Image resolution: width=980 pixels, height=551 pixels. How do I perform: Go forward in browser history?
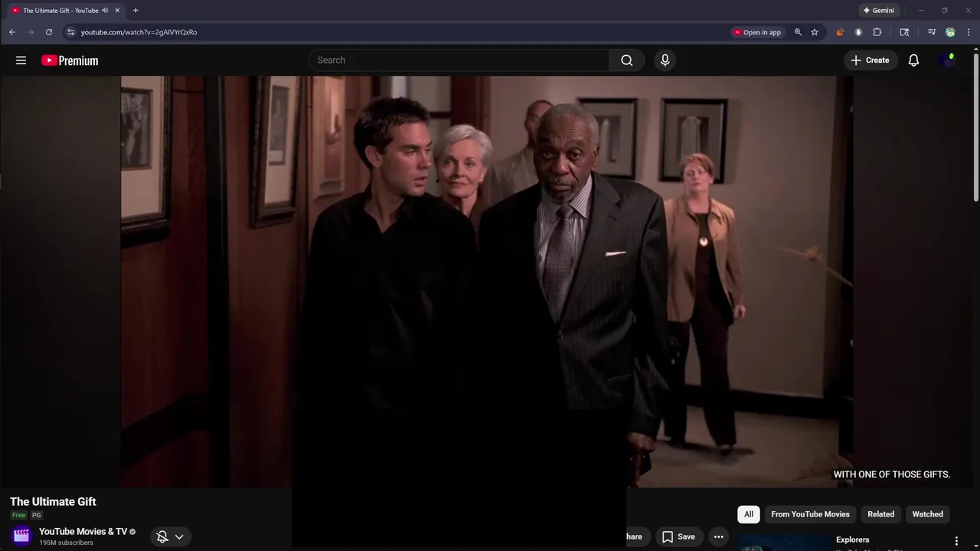(31, 32)
